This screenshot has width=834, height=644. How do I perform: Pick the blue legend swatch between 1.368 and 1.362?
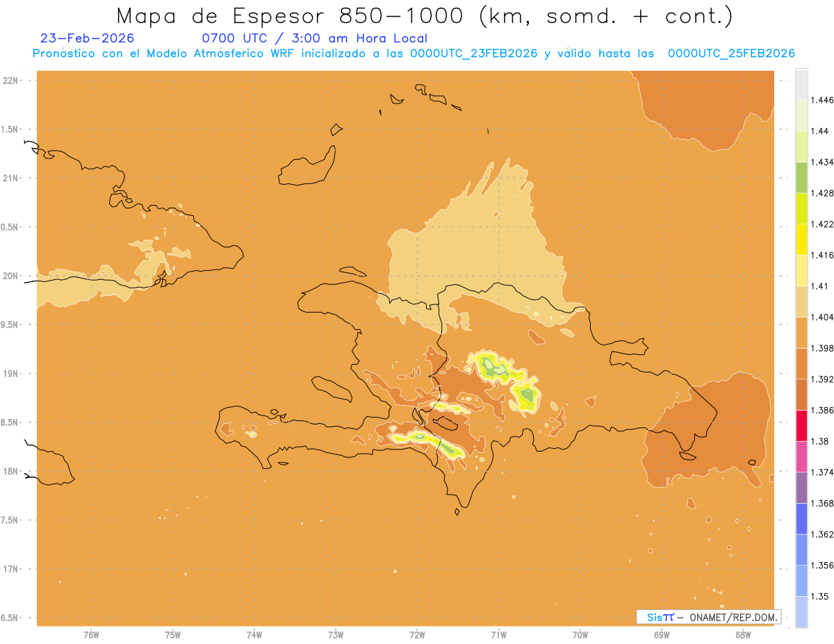(x=801, y=519)
